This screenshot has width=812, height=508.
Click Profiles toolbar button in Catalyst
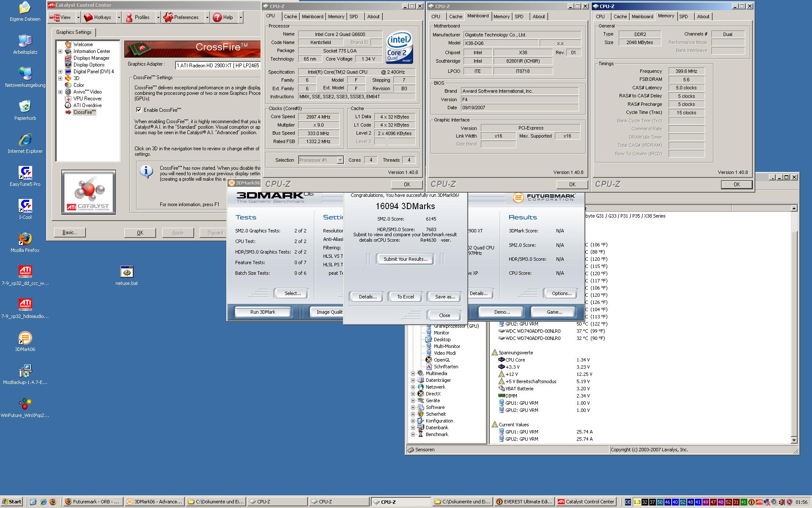click(138, 17)
